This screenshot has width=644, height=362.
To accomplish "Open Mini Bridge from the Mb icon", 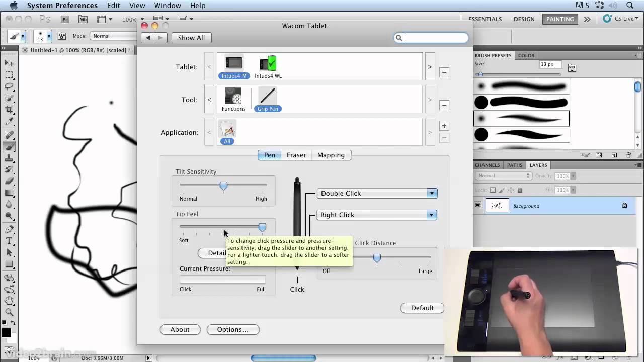I will pyautogui.click(x=83, y=19).
